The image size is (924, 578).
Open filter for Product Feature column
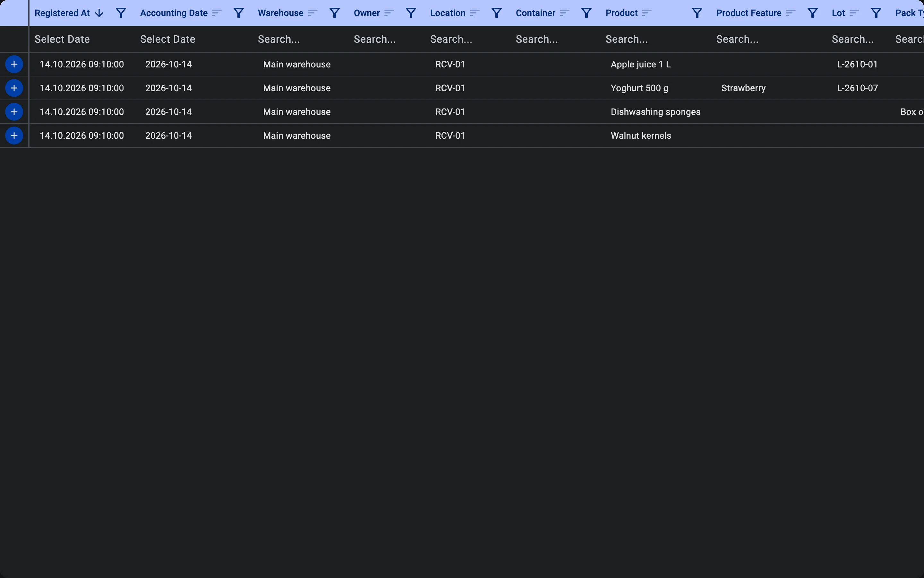coord(812,13)
